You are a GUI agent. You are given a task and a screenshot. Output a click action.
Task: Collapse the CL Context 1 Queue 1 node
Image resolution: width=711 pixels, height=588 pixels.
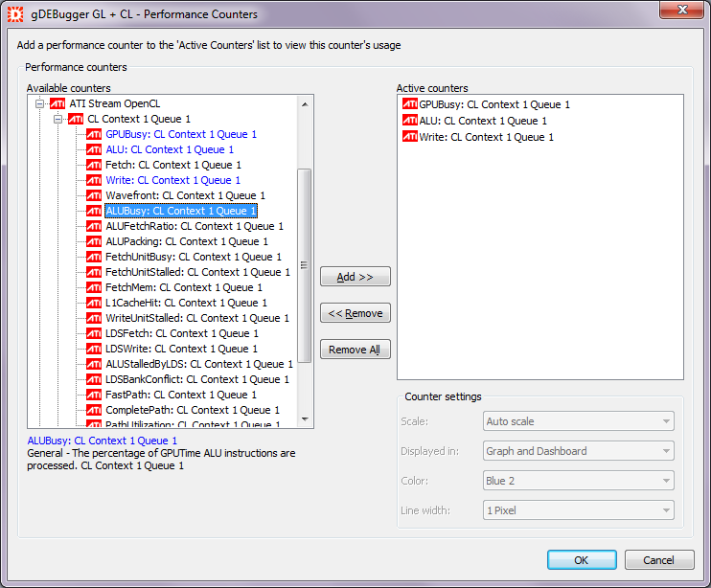point(58,119)
